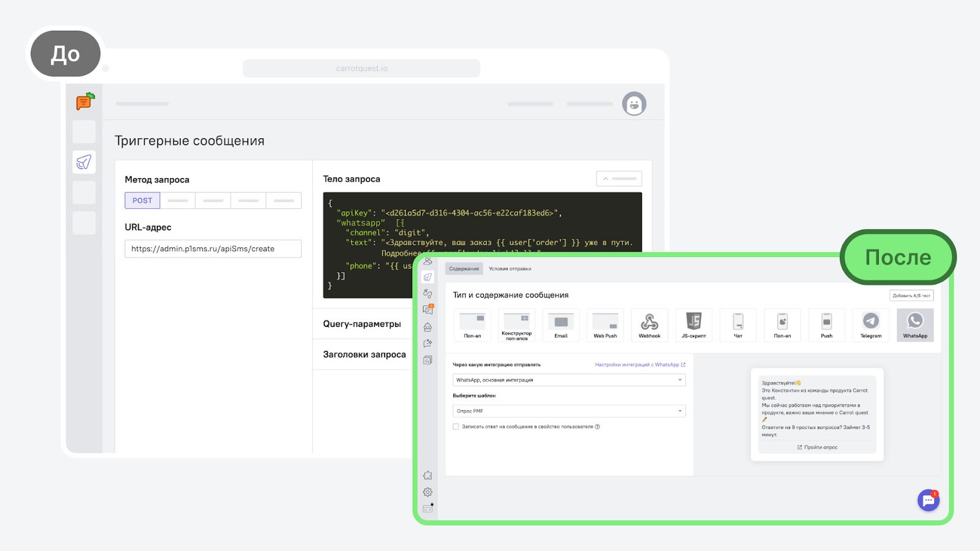Click the 'Добавить А/Б тест' button

pyautogui.click(x=911, y=296)
